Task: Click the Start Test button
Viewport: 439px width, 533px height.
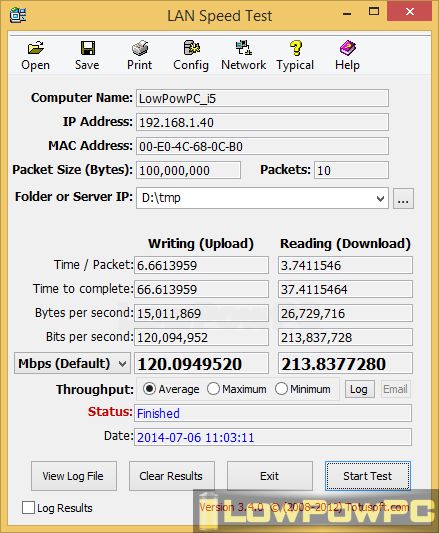Action: [x=368, y=476]
